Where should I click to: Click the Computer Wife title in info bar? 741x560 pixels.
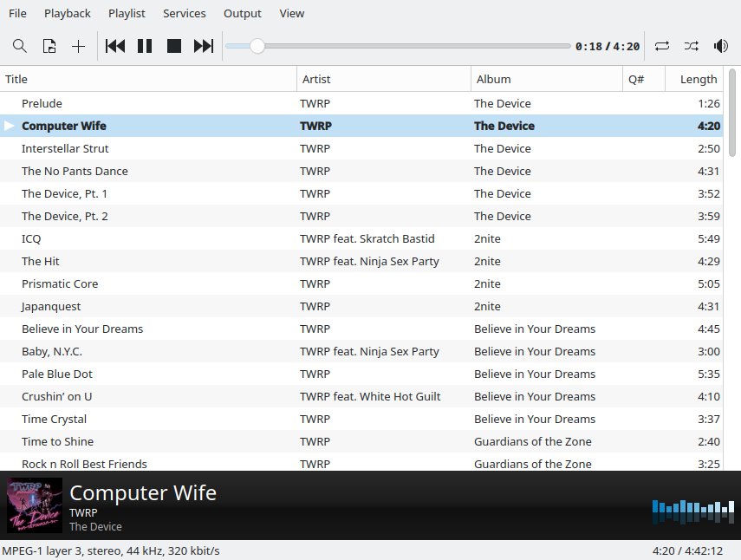click(x=143, y=493)
